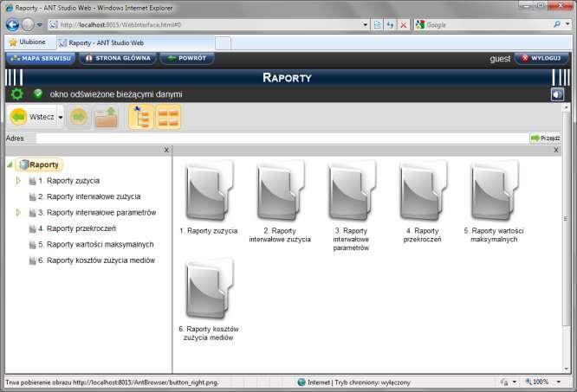Select 6. Raporty kosztów zużycia mediów tree item
The image size is (577, 392).
click(x=96, y=260)
